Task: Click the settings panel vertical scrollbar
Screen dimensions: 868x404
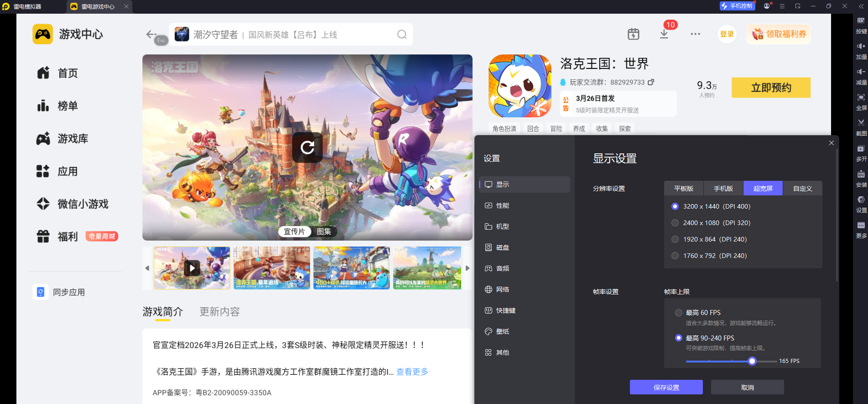Action: [837, 215]
